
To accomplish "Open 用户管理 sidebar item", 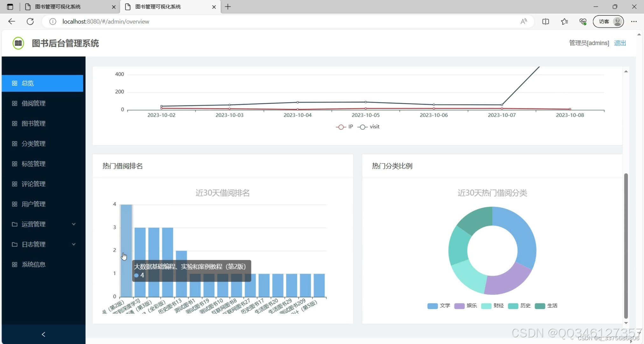I will (x=33, y=204).
